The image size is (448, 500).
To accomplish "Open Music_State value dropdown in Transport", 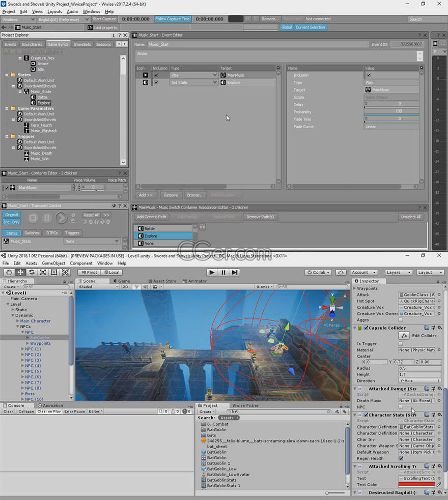I will point(92,242).
